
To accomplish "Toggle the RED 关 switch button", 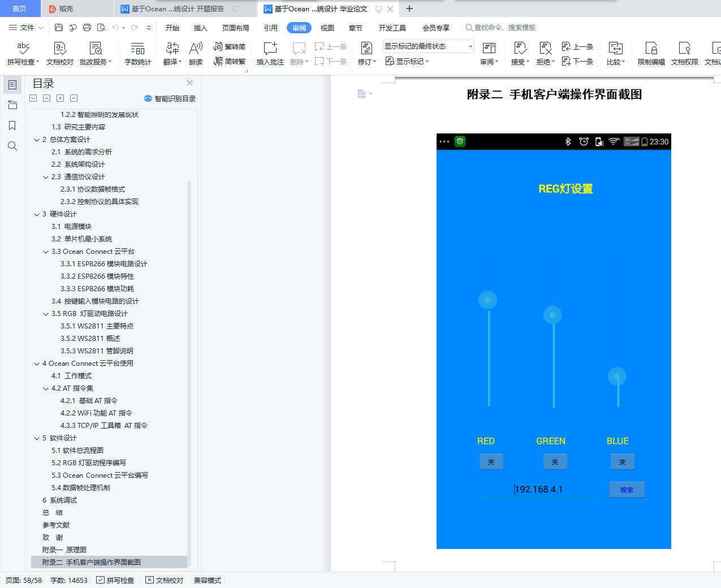I will [491, 462].
